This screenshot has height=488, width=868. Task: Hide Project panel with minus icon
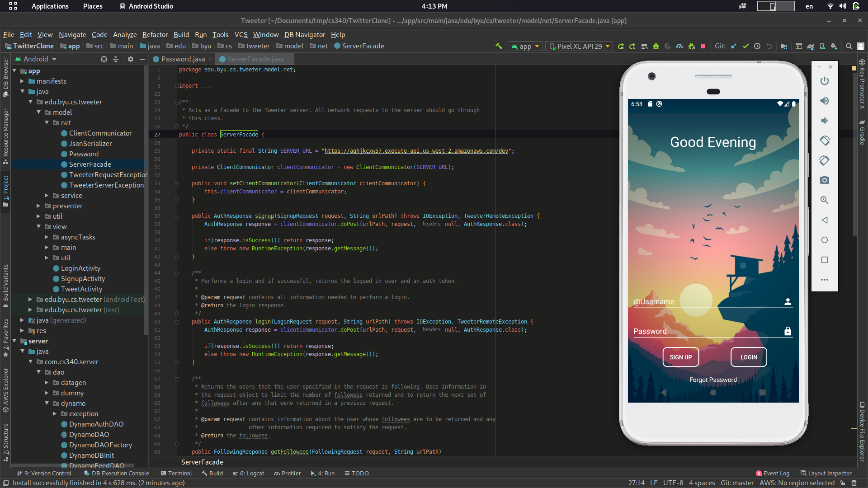coord(142,59)
